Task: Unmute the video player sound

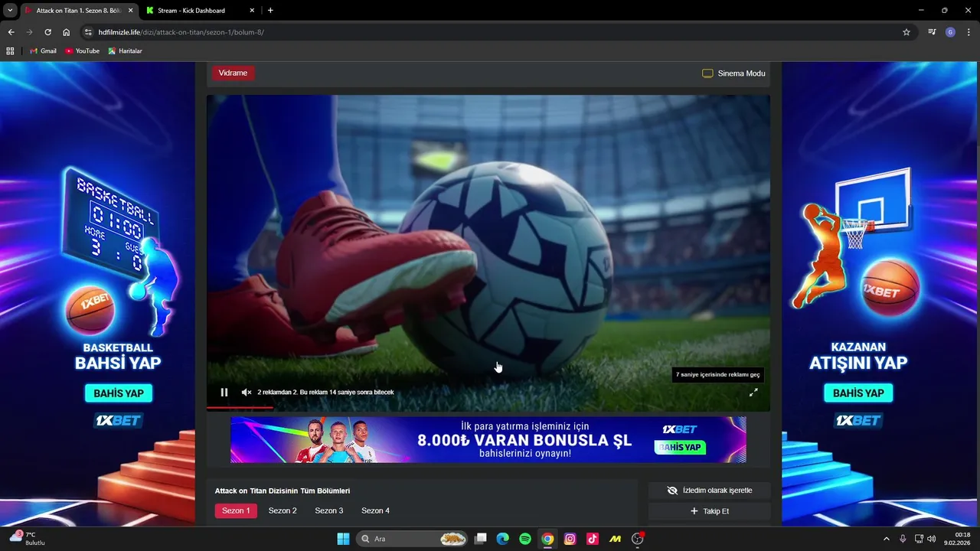Action: pos(247,393)
